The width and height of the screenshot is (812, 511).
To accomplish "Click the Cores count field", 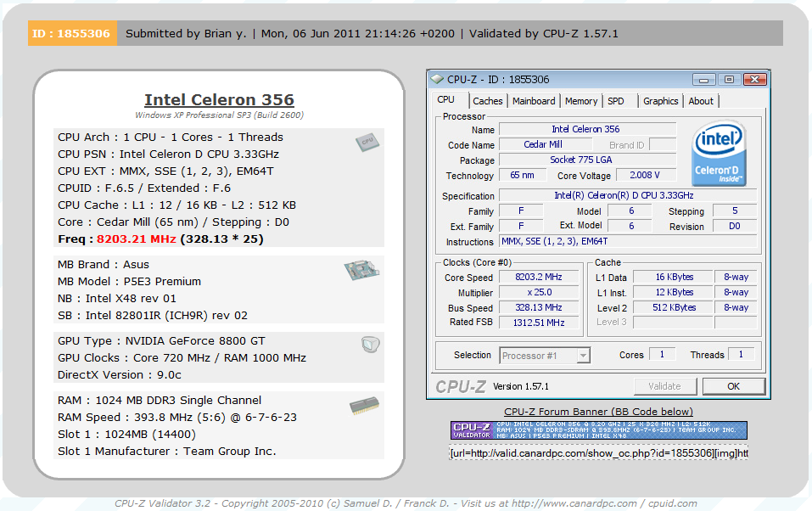I will [x=663, y=355].
